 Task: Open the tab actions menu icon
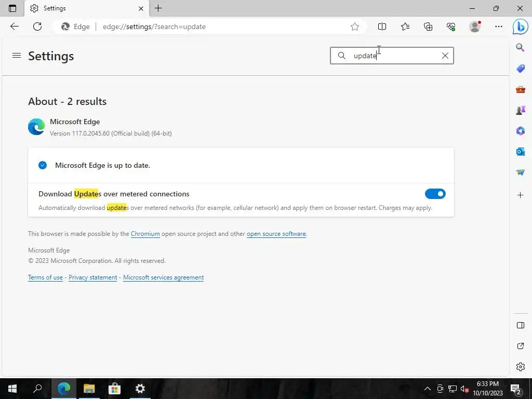click(x=12, y=8)
